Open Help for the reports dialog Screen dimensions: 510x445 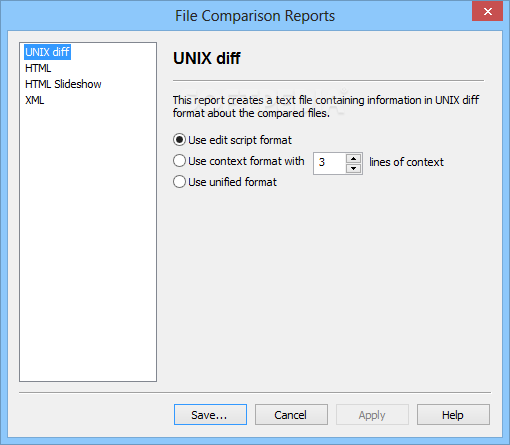tap(453, 415)
